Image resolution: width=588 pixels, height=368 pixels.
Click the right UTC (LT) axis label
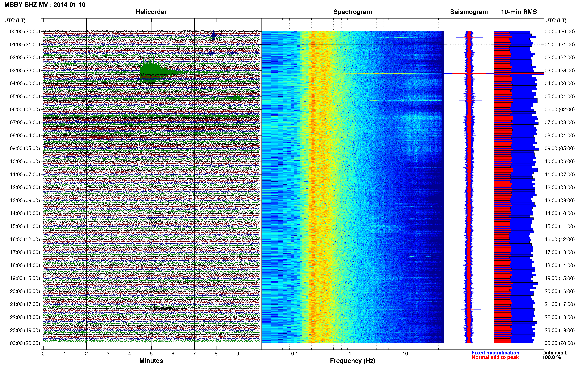point(556,20)
